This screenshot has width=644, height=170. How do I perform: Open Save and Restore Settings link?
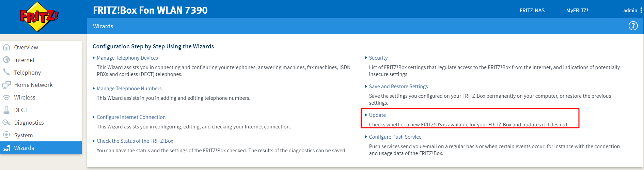tap(398, 87)
